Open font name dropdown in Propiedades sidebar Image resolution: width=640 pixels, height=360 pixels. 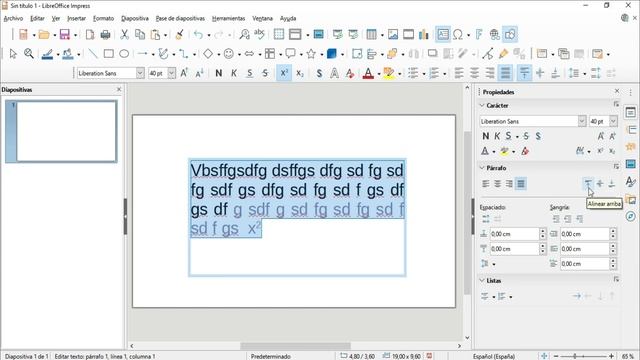[x=582, y=121]
